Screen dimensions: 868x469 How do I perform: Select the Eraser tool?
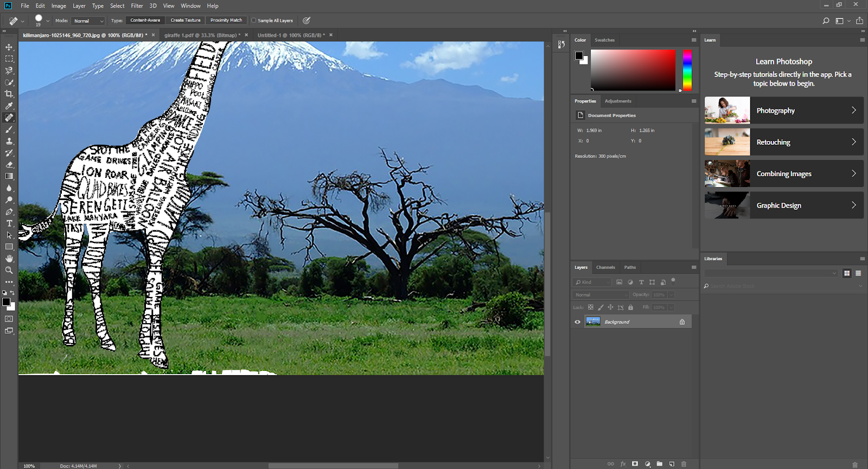(9, 165)
